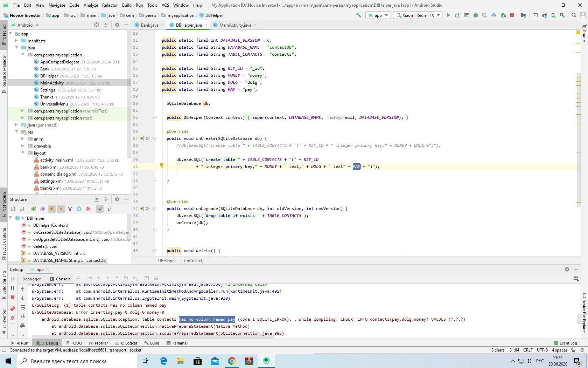
Task: Click the green Run app button
Action: 448,15
